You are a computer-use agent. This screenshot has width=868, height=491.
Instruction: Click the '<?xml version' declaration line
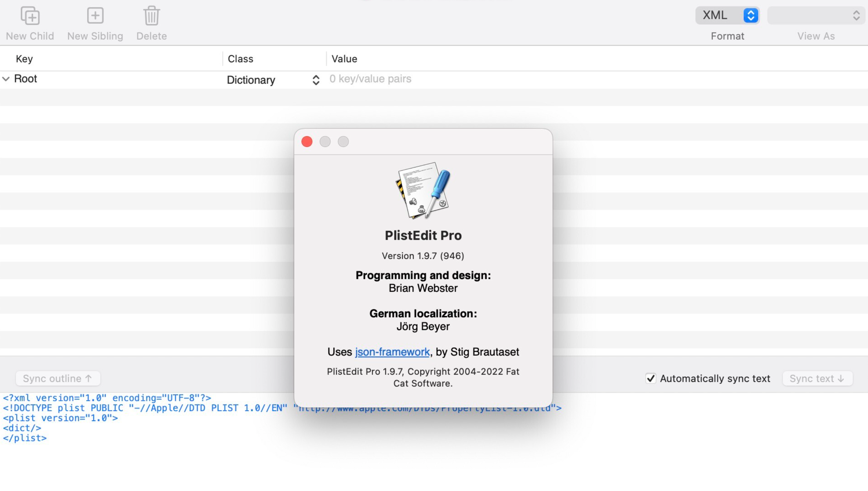(107, 398)
